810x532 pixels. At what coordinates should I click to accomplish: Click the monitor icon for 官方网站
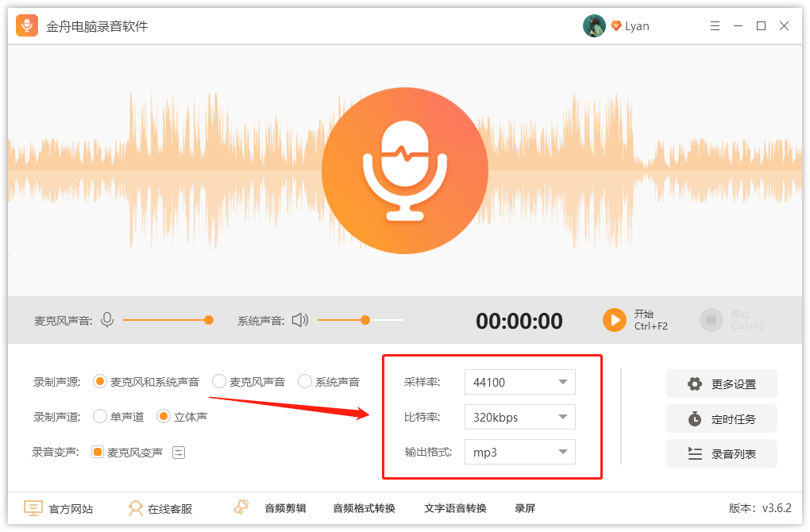33,508
